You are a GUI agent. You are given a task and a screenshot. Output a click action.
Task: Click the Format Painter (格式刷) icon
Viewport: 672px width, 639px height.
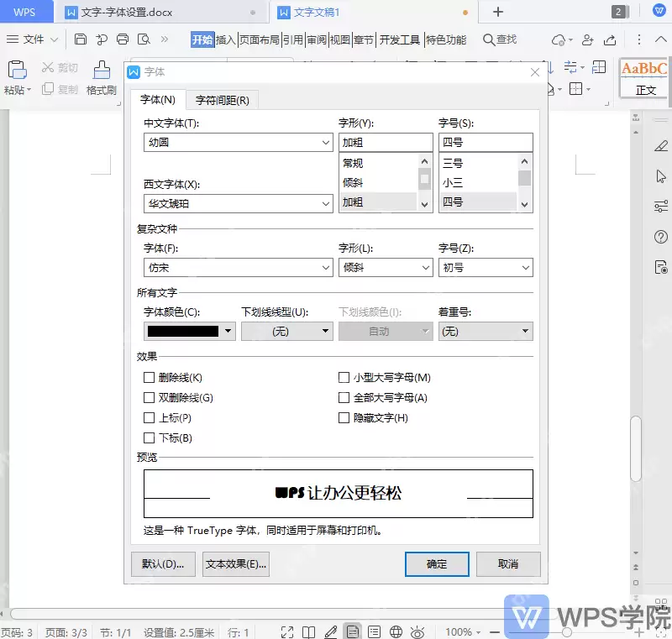[102, 70]
